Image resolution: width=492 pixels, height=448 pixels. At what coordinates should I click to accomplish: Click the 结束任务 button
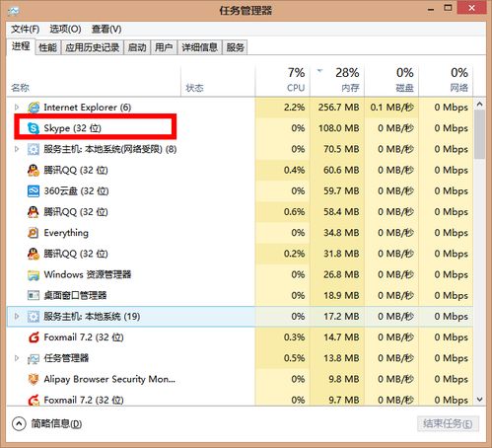click(448, 423)
